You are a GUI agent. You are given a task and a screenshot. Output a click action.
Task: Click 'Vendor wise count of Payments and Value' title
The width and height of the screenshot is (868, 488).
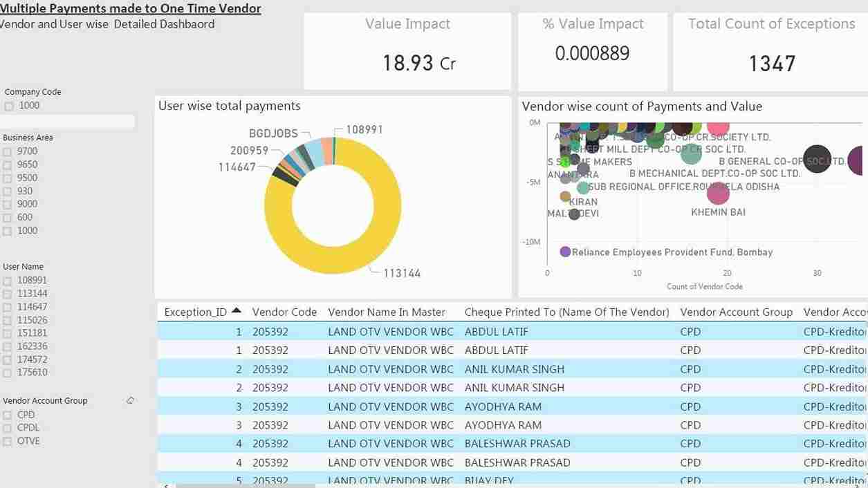(x=642, y=106)
